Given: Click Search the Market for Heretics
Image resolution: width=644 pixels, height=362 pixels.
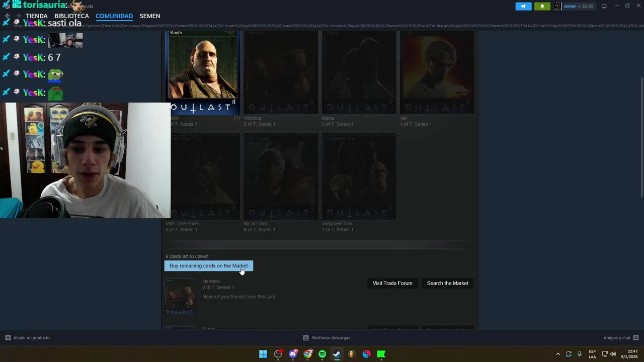Looking at the screenshot, I should 447,283.
